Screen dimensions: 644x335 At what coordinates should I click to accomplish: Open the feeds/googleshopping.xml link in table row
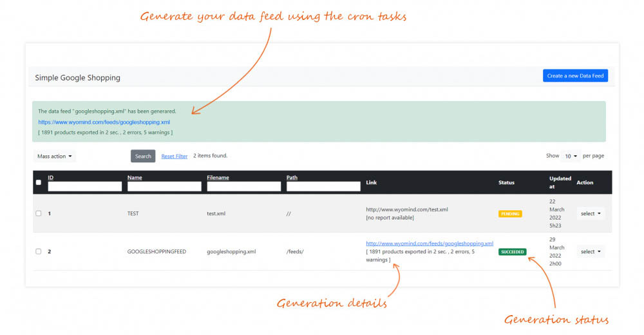(x=430, y=244)
